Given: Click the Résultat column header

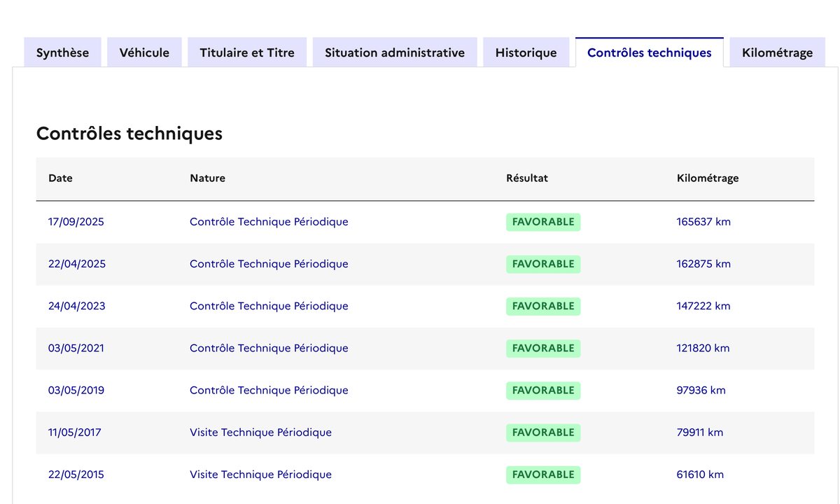Looking at the screenshot, I should 526,178.
